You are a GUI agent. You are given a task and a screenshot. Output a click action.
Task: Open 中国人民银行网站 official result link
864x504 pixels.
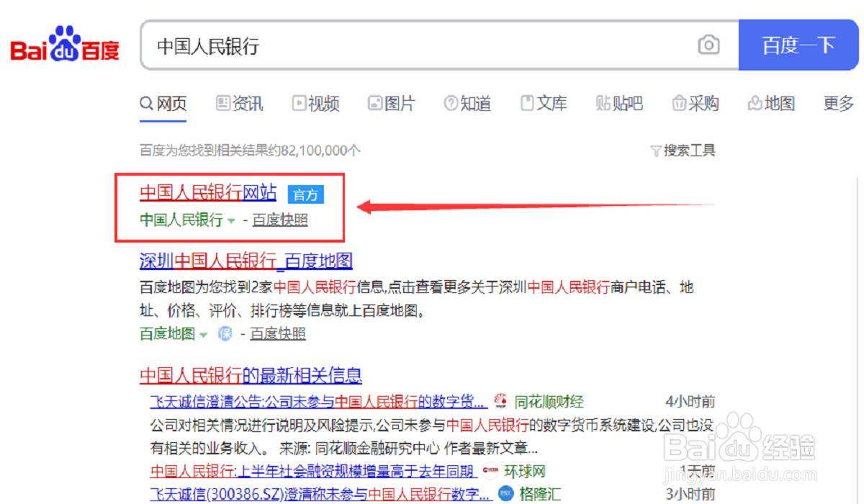tap(208, 192)
